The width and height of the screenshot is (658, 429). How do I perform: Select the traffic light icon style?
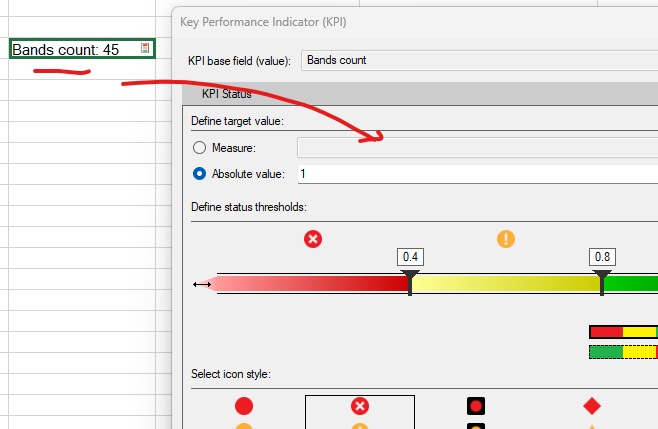(x=476, y=406)
